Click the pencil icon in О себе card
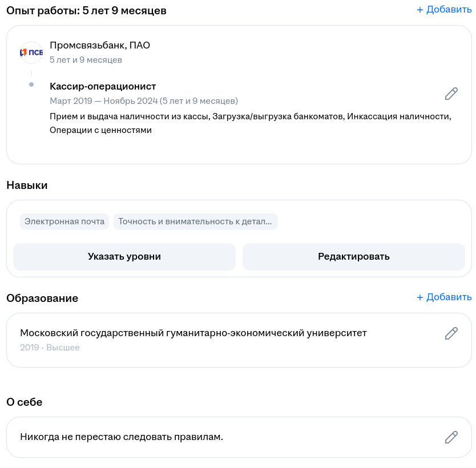Viewport: 476px width, 468px height. [x=451, y=438]
